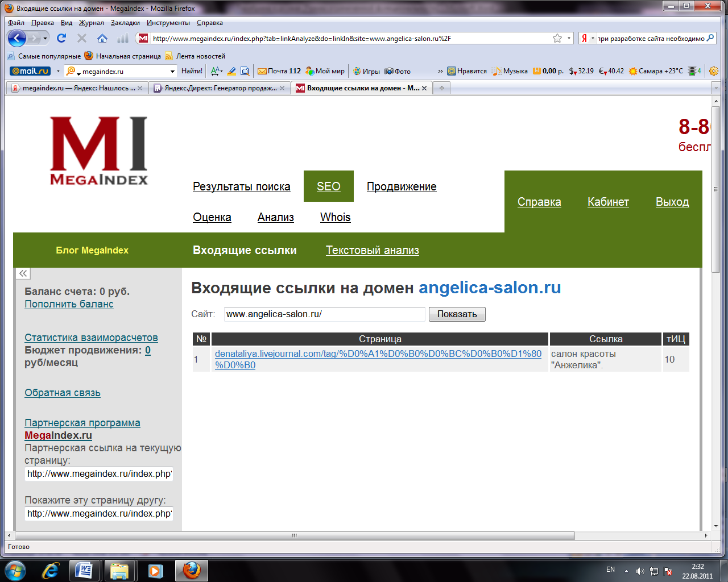Switch to megaindex.ru — Яндекс tab
This screenshot has width=728, height=582.
tap(77, 88)
